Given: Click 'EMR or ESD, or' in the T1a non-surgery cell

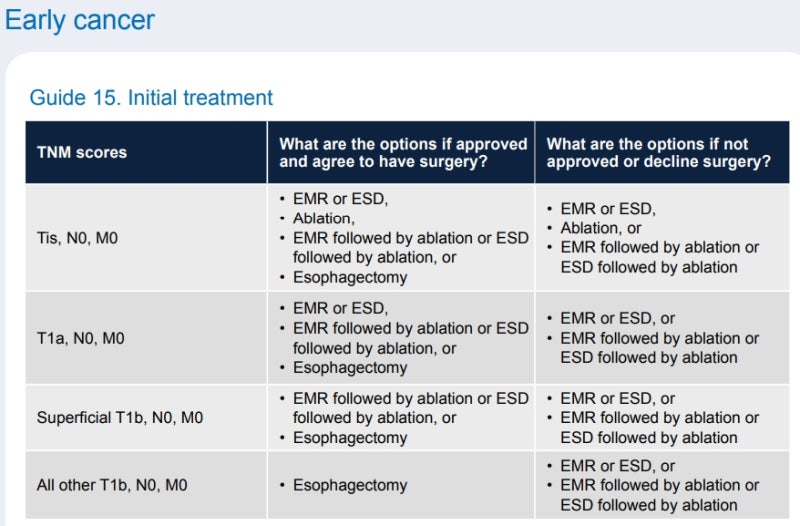Looking at the screenshot, I should (617, 318).
